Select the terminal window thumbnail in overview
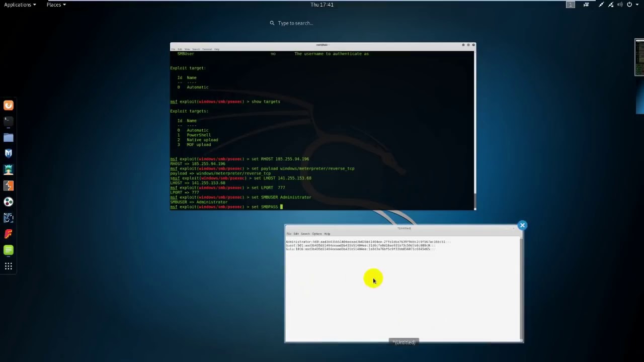644x362 pixels. [323, 126]
